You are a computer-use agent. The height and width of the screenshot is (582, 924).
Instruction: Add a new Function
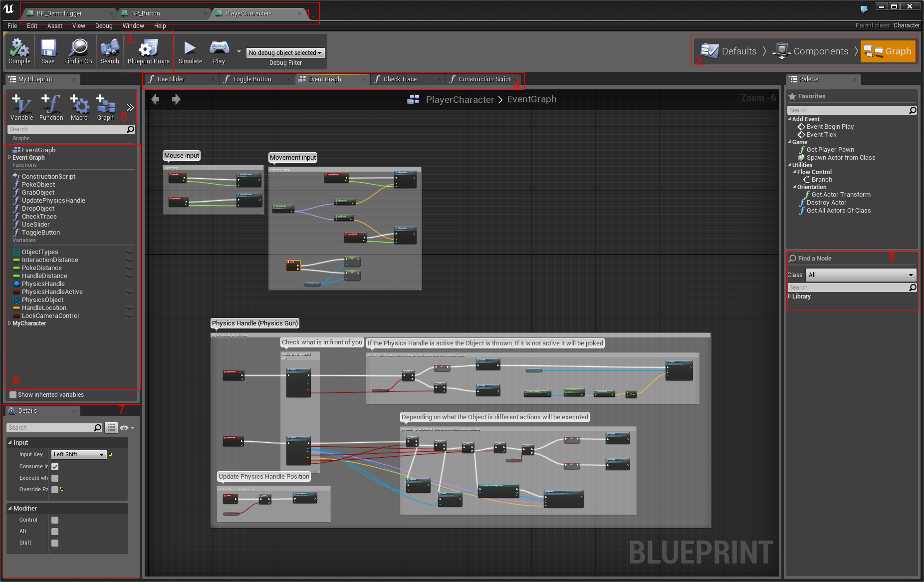click(x=51, y=108)
